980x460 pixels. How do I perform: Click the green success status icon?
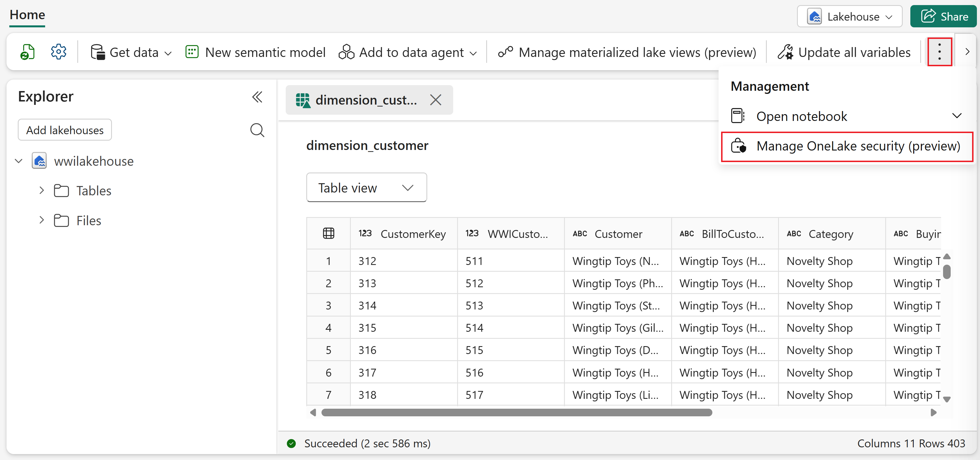click(291, 443)
